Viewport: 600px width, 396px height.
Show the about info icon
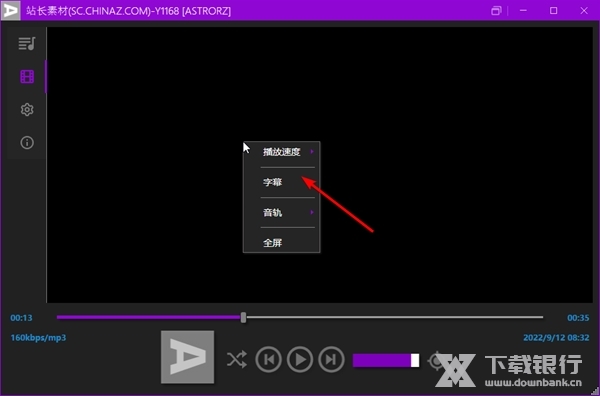[x=27, y=143]
